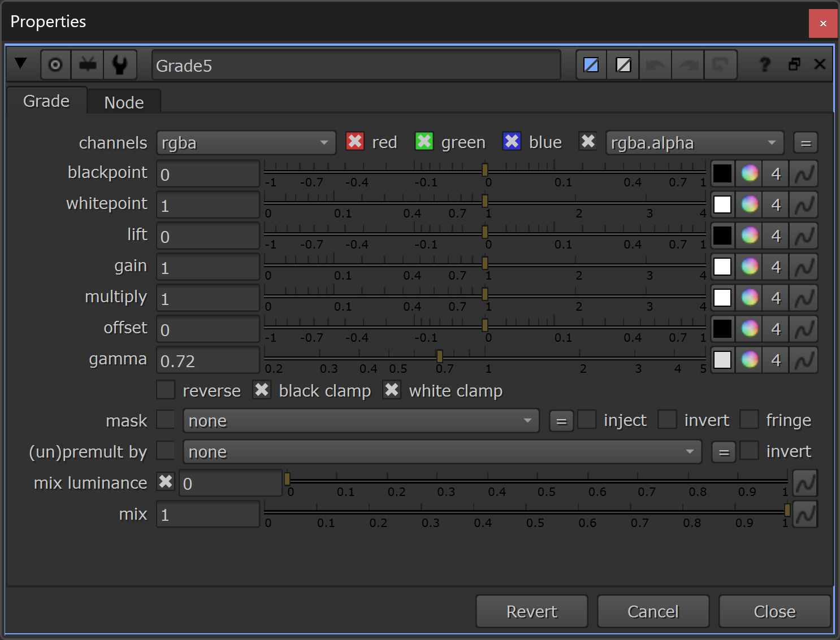Open animation curve menu for mix luminance
The width and height of the screenshot is (840, 640).
[x=805, y=483]
